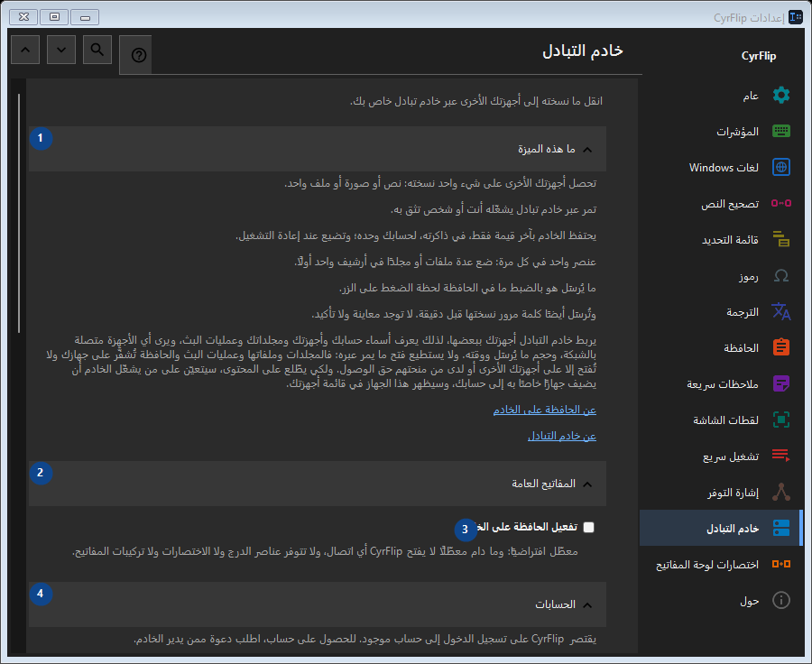Click the window title إعدادات CyrFlip
812x664 pixels.
click(x=749, y=18)
